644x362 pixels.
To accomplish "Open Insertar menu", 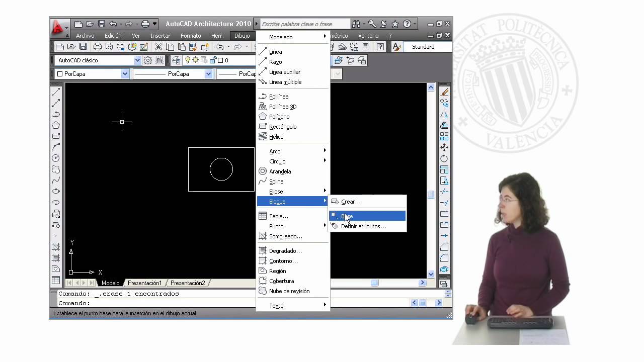I will (160, 36).
